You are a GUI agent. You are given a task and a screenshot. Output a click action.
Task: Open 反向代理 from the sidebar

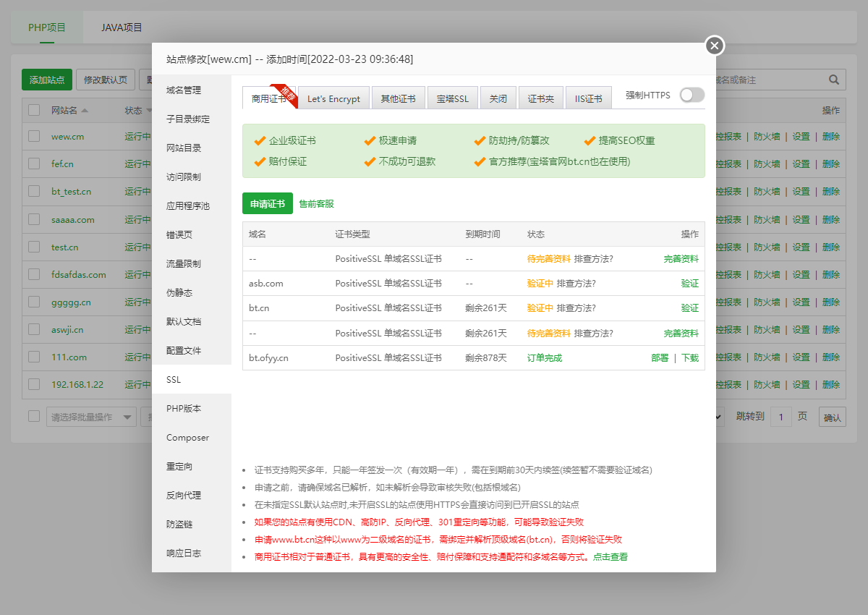click(x=184, y=495)
